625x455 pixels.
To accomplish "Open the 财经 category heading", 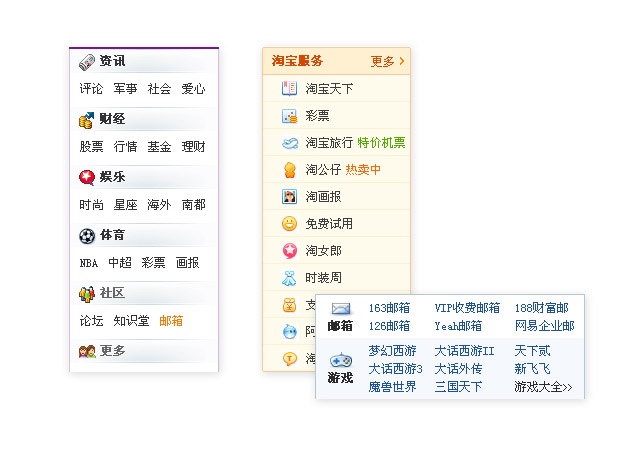I will point(112,119).
